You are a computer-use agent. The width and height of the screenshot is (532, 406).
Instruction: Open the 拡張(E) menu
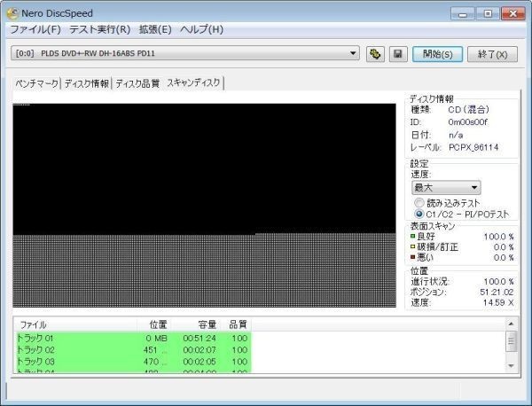(155, 29)
